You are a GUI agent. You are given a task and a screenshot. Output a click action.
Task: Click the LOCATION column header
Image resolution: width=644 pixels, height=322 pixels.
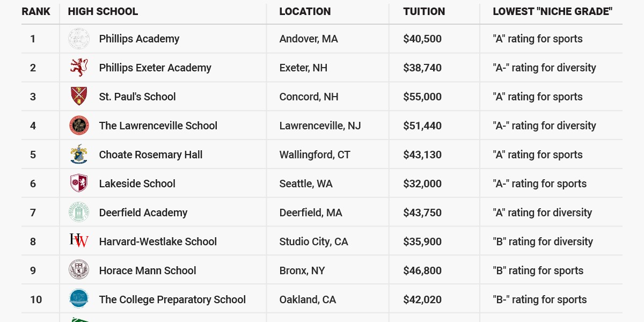pos(305,11)
